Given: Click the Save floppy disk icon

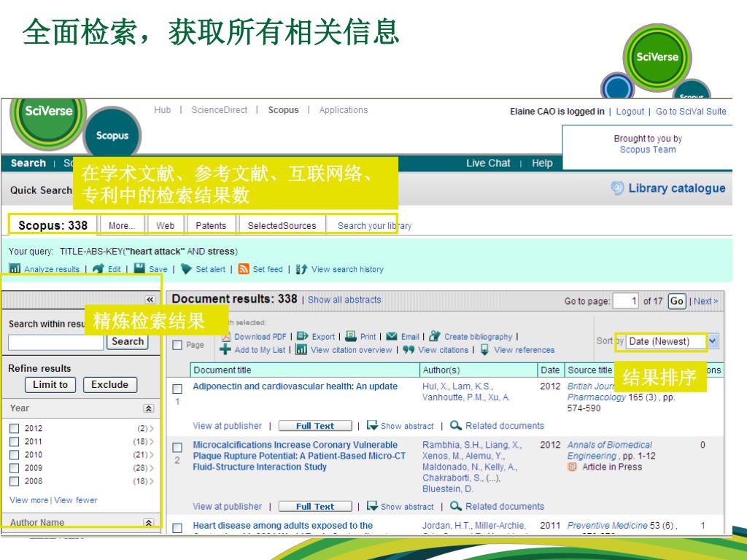Looking at the screenshot, I should pyautogui.click(x=139, y=268).
